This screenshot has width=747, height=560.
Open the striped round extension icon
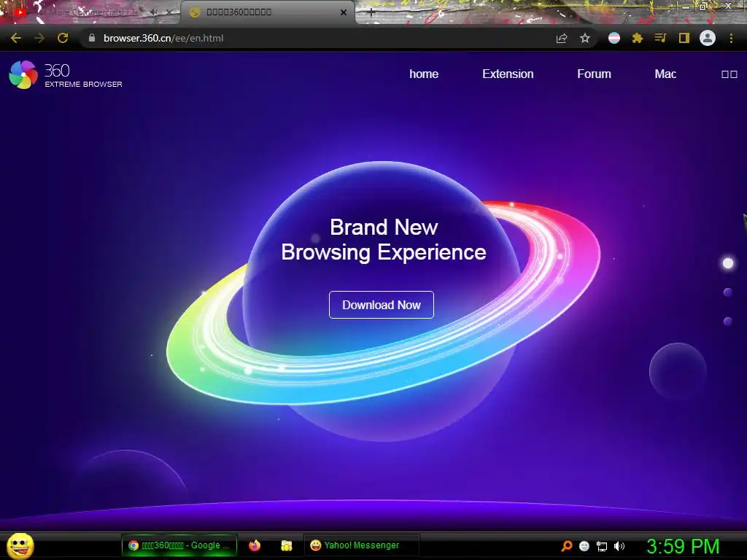coord(614,38)
